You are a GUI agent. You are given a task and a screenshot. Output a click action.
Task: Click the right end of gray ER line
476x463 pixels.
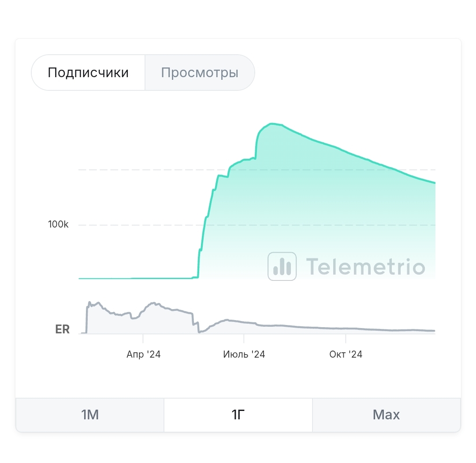[x=434, y=330]
